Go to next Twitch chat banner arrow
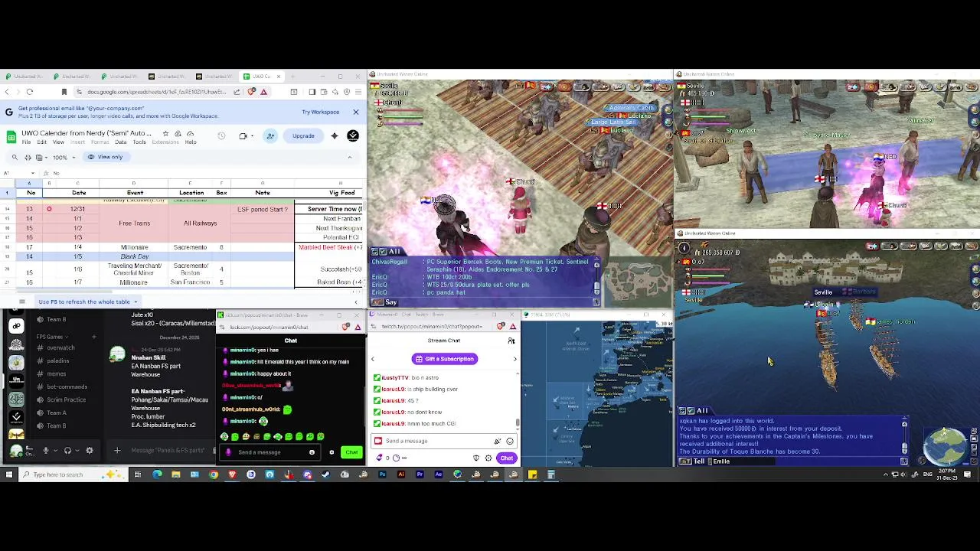 (x=514, y=359)
